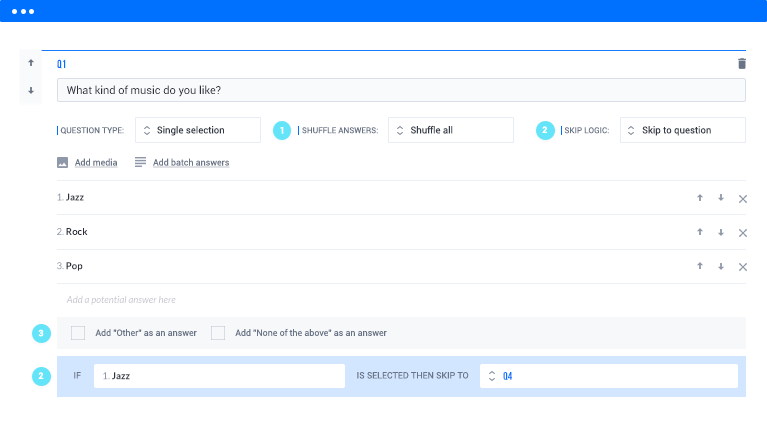Select the Rock answer text
Screen dimensions: 767x432
(76, 231)
